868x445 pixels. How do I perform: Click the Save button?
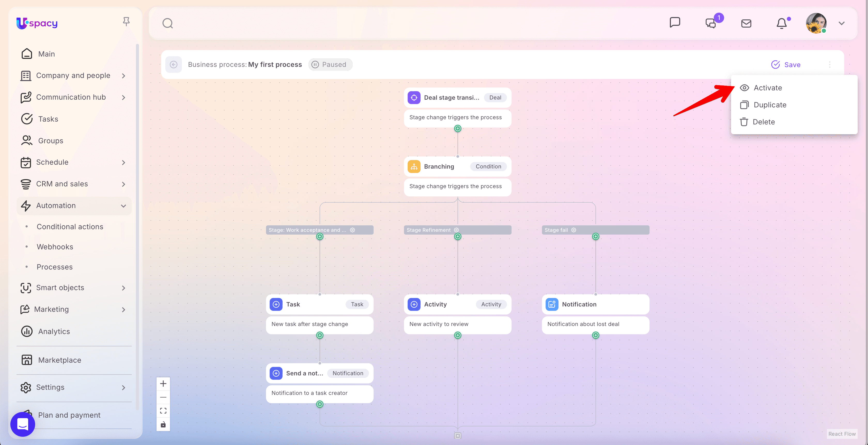[x=786, y=65]
